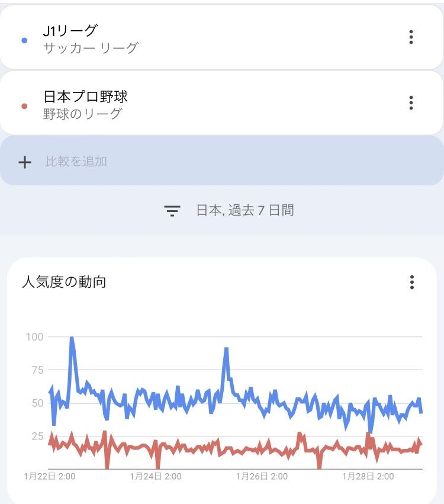The image size is (444, 504).
Task: Select the J1リーグ search term card
Action: click(x=221, y=37)
